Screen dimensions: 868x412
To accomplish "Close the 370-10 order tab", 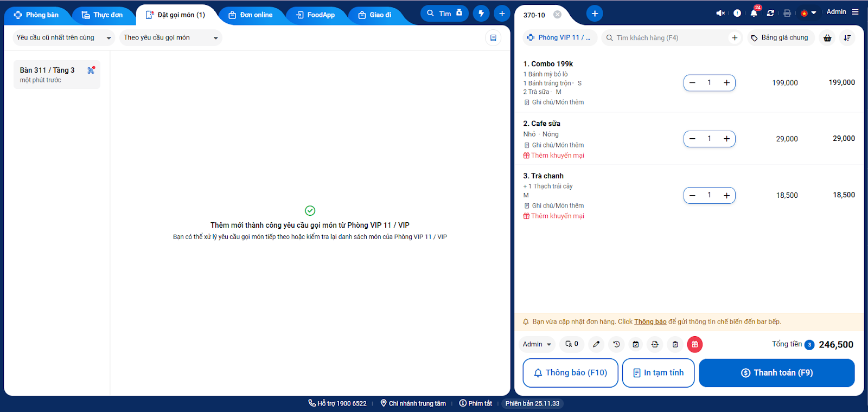I will 557,15.
